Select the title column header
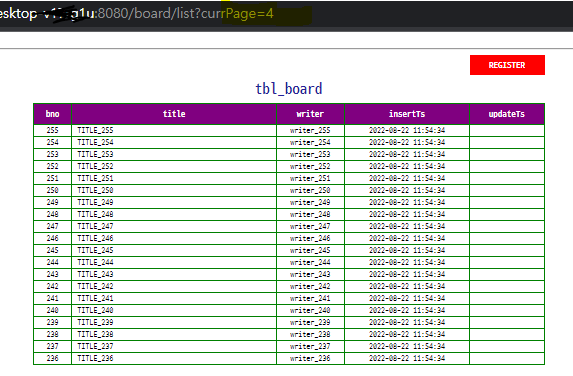 (x=174, y=114)
